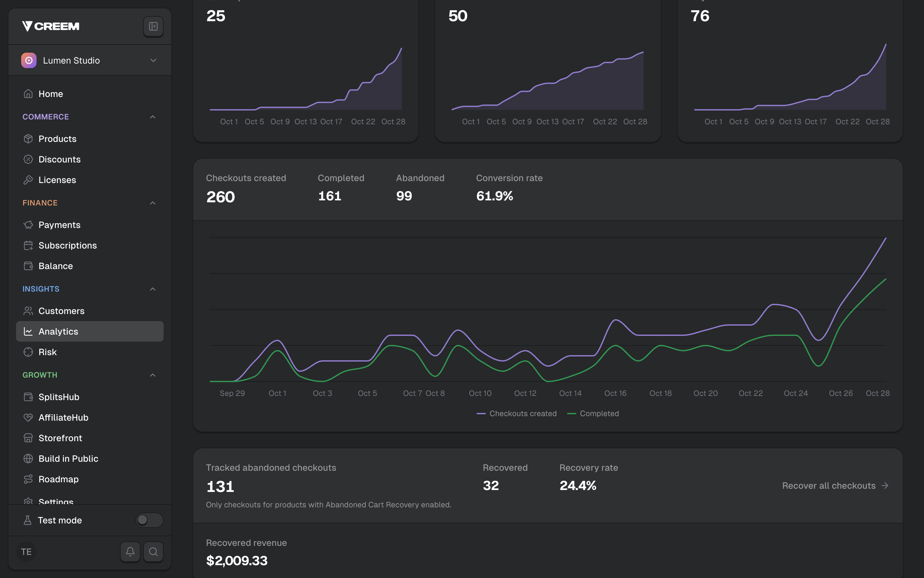Click the Recovered revenue $2,009.33 value

(237, 561)
